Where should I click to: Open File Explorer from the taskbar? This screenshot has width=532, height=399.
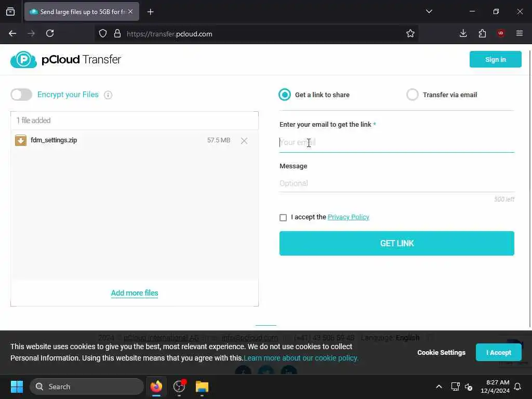click(202, 387)
